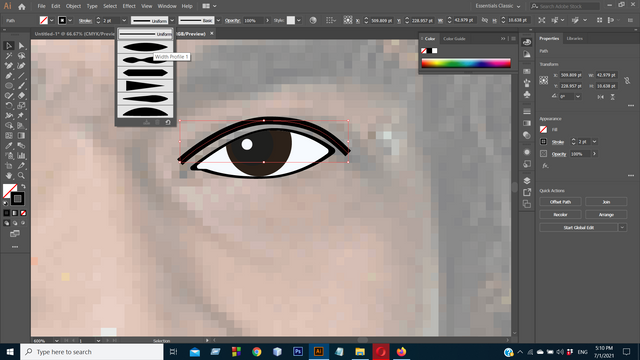
Task: Click the toolbar stroke swatch
Action: click(x=17, y=199)
